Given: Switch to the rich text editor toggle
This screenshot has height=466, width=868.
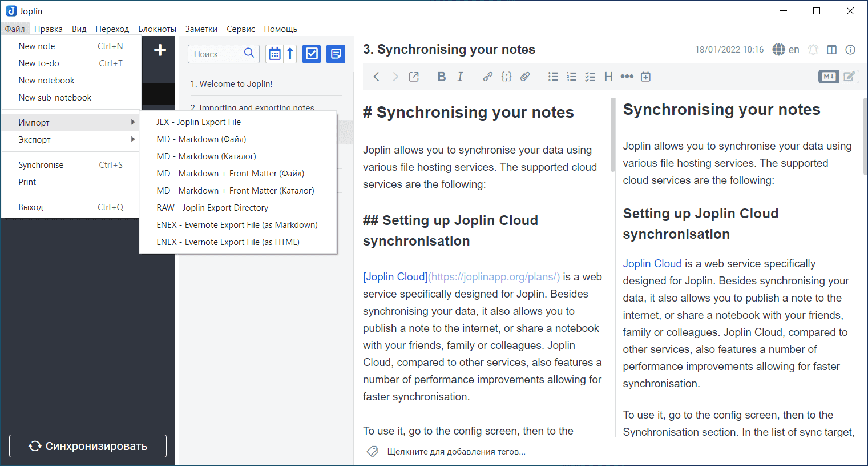Looking at the screenshot, I should tap(849, 77).
